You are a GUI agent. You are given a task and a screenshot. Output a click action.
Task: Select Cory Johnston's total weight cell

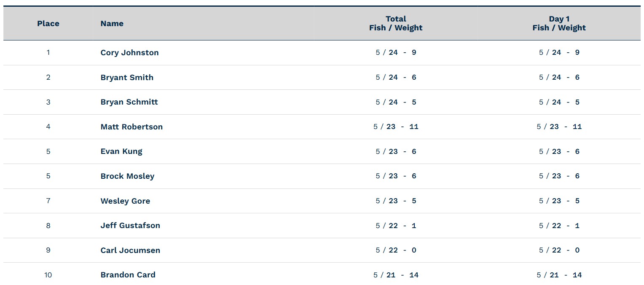click(x=396, y=53)
